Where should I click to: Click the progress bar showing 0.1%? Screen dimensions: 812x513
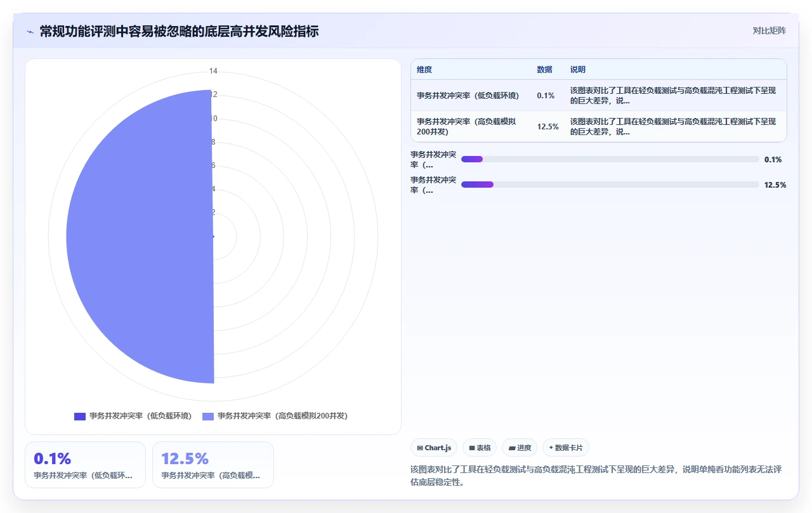[x=610, y=159]
